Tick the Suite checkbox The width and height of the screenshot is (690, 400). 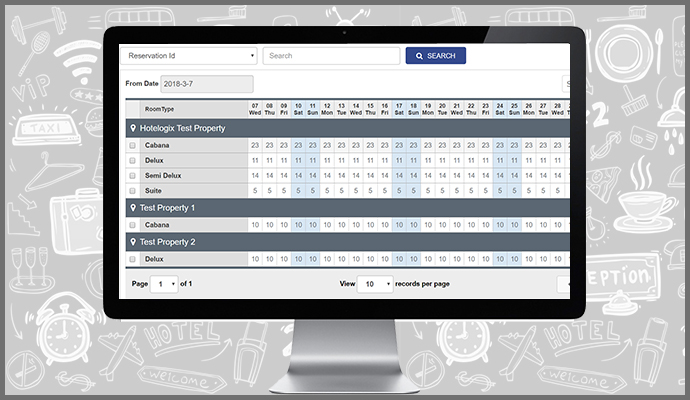[132, 191]
